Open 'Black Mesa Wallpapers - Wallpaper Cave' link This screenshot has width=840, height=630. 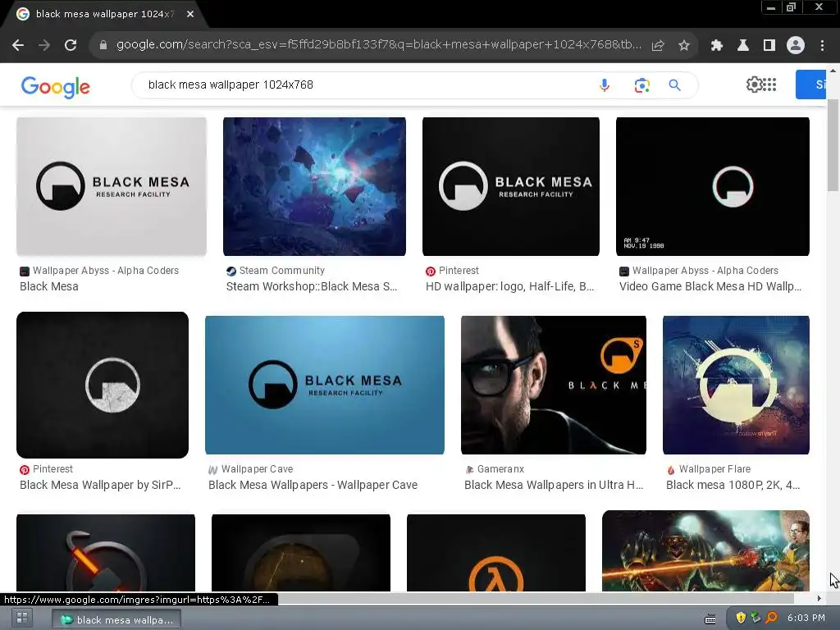pos(313,485)
